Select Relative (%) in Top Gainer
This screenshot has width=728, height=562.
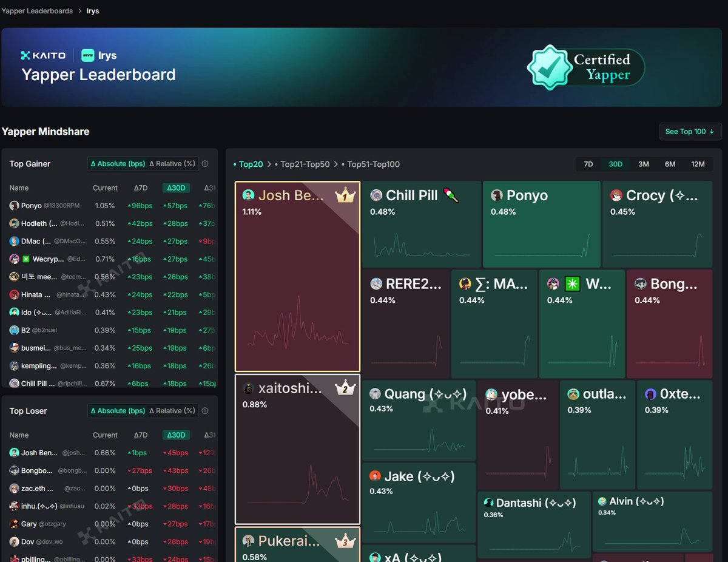[172, 164]
